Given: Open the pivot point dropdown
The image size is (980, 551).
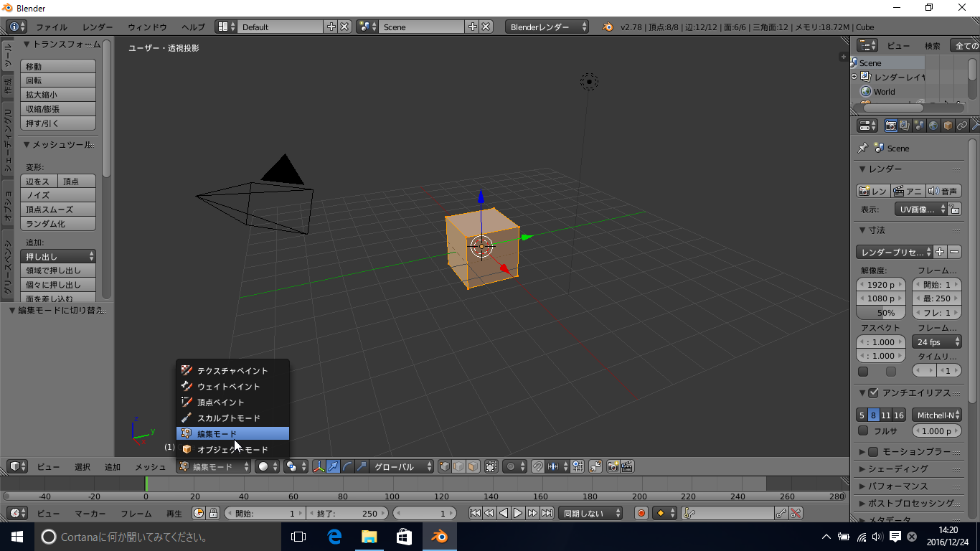Looking at the screenshot, I should (x=296, y=466).
